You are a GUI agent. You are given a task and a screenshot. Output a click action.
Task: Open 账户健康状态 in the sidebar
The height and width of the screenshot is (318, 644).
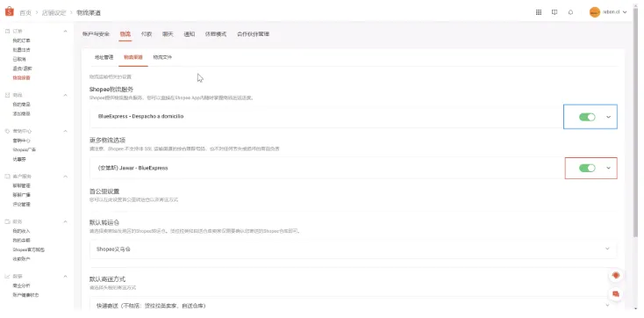(x=25, y=295)
